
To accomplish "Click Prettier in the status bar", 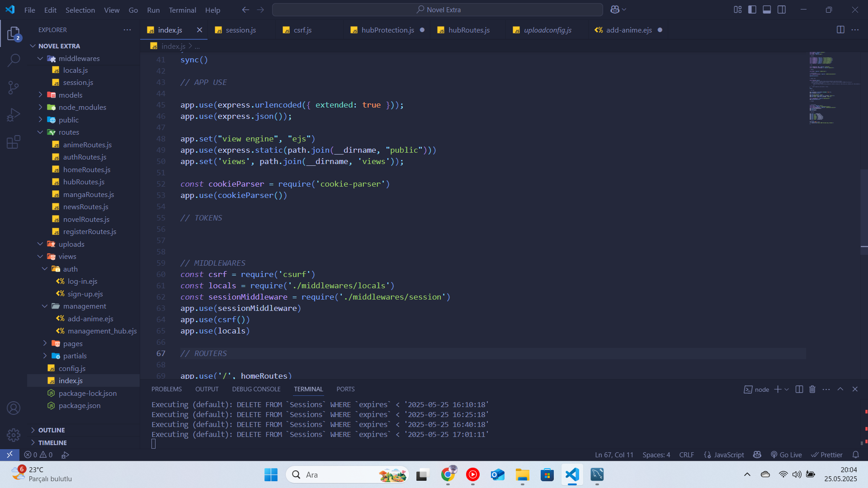I will point(827,455).
